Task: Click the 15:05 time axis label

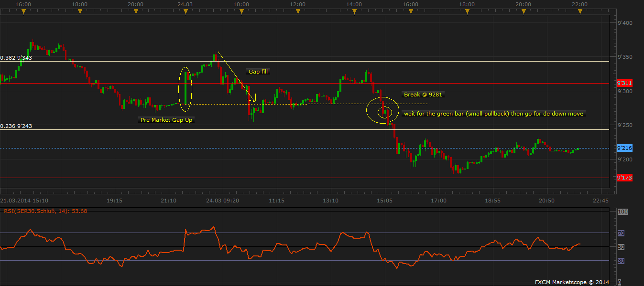Action: point(385,201)
